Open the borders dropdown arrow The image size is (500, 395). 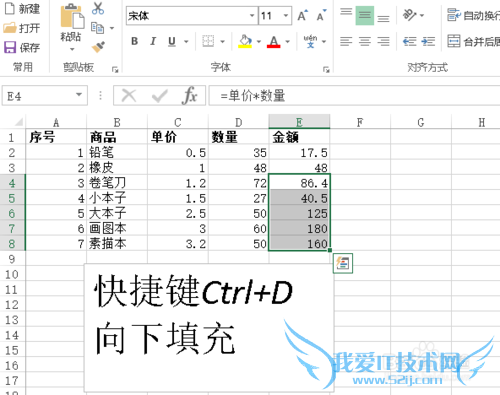point(222,42)
